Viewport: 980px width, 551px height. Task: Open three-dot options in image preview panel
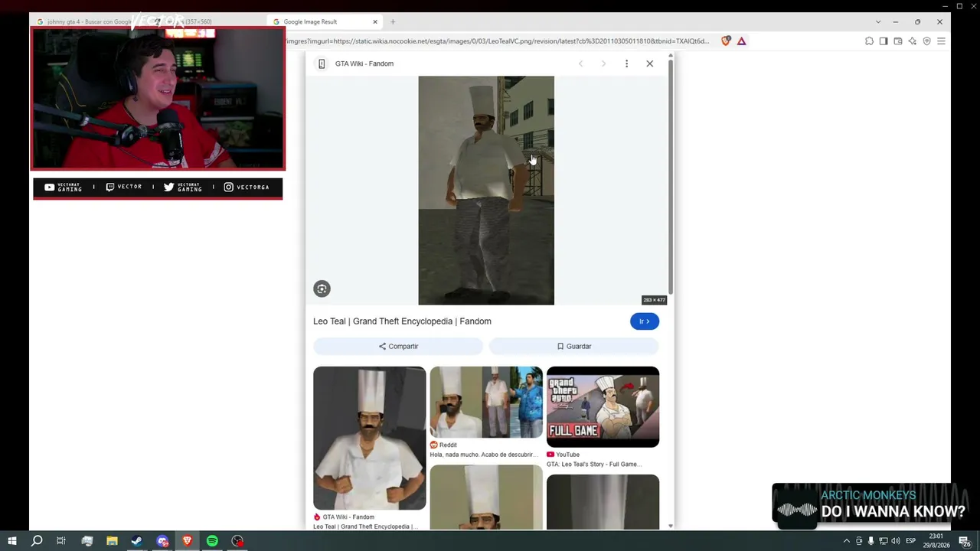(626, 64)
